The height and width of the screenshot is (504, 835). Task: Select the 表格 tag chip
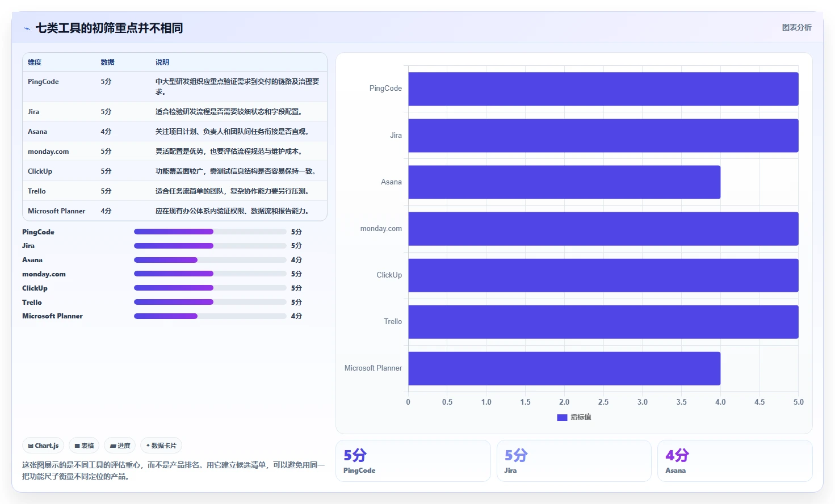84,446
